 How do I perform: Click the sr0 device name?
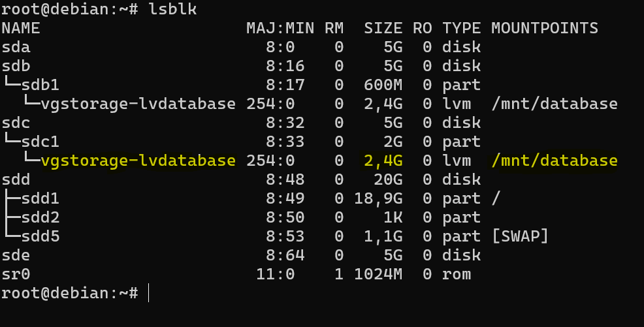(x=16, y=274)
